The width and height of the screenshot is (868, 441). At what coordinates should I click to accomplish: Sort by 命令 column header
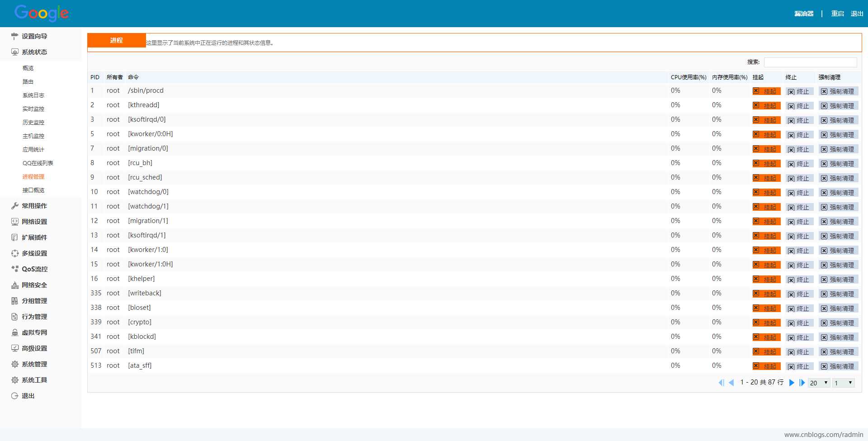click(133, 77)
